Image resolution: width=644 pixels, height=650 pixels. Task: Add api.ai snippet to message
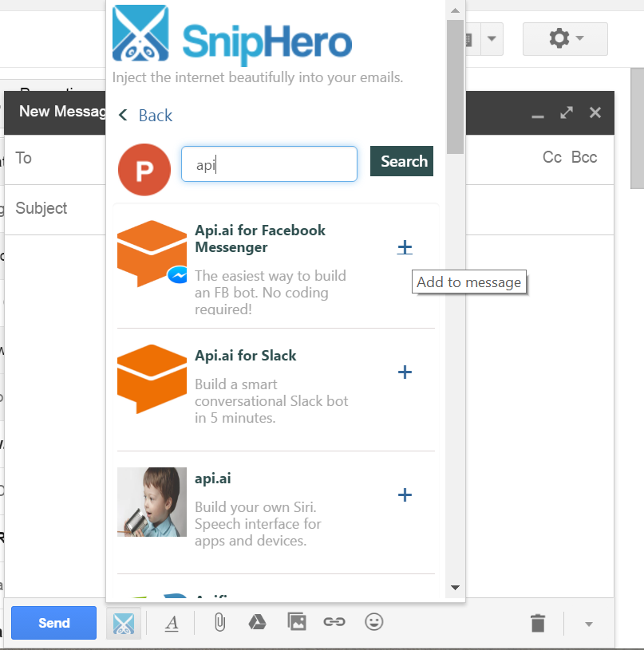405,495
